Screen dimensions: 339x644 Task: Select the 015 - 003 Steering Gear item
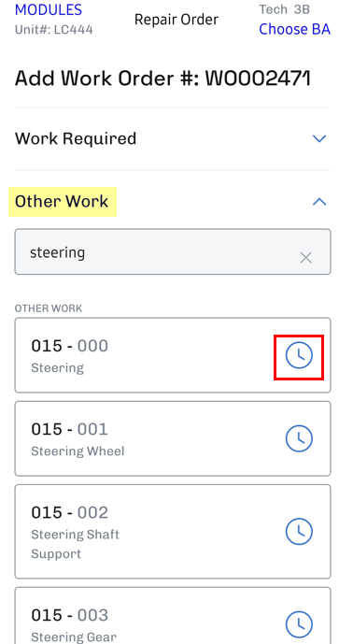click(173, 616)
